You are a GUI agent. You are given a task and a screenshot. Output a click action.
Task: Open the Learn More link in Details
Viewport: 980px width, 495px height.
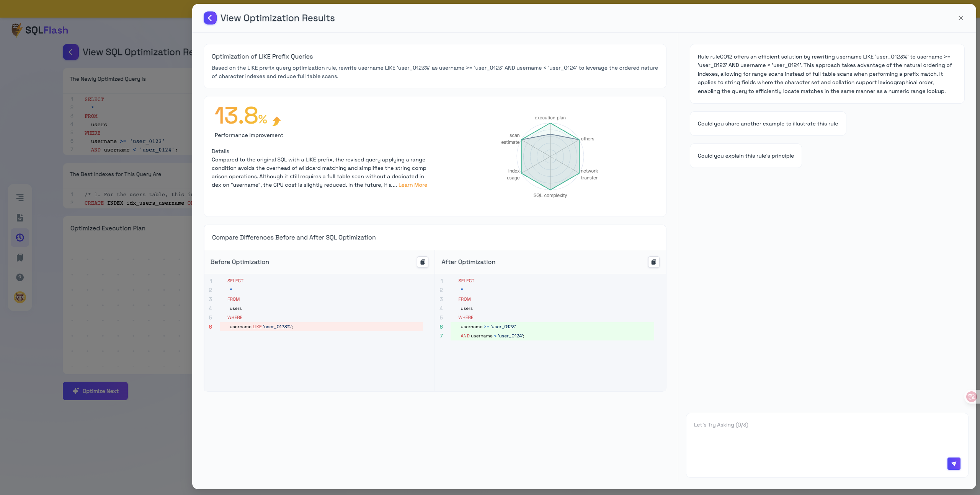[x=413, y=185]
